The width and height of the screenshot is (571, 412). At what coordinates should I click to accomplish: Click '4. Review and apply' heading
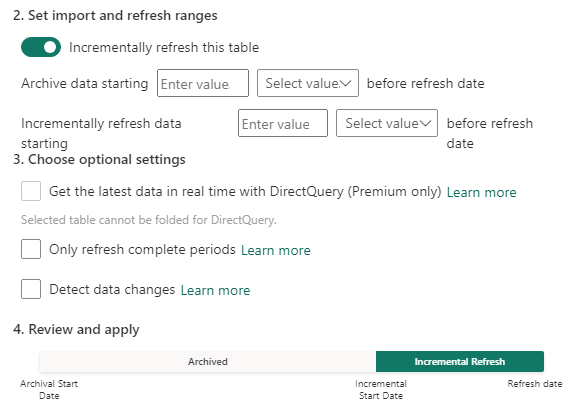(x=76, y=329)
